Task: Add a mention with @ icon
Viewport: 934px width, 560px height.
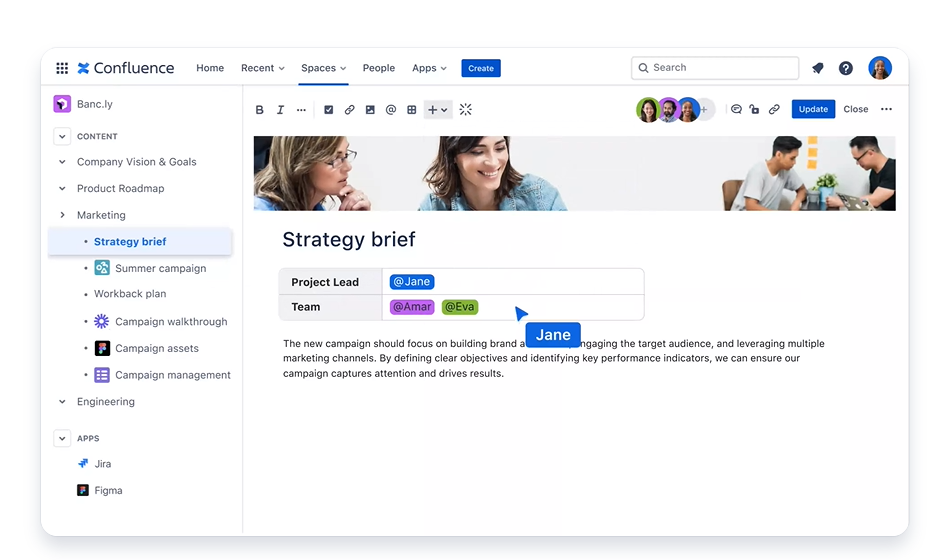Action: 391,110
